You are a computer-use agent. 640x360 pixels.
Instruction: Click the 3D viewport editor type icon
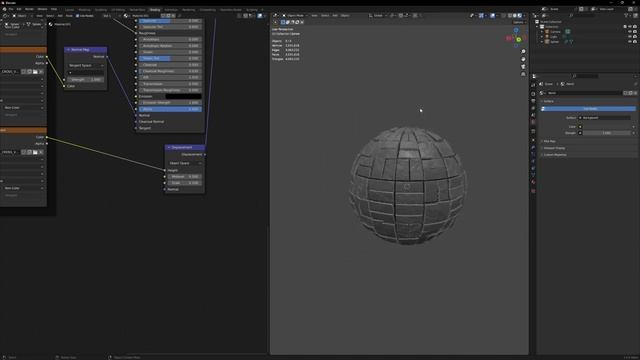(276, 16)
